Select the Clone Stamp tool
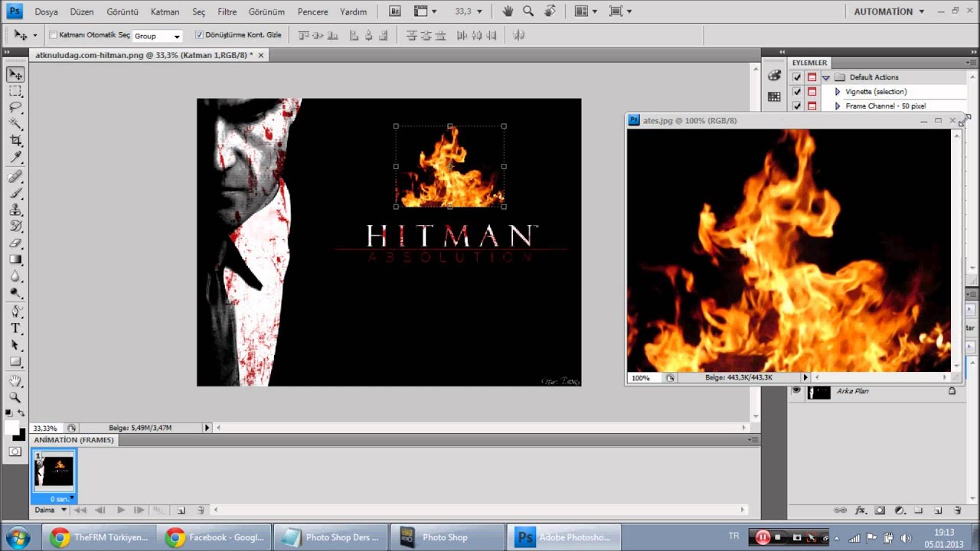The height and width of the screenshot is (551, 980). pyautogui.click(x=15, y=210)
